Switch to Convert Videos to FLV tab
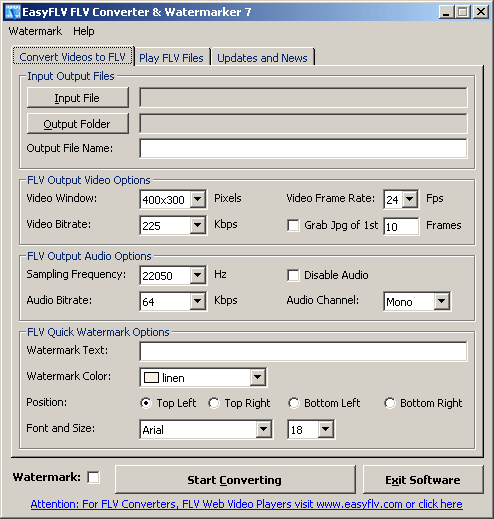The image size is (494, 519). pyautogui.click(x=73, y=57)
